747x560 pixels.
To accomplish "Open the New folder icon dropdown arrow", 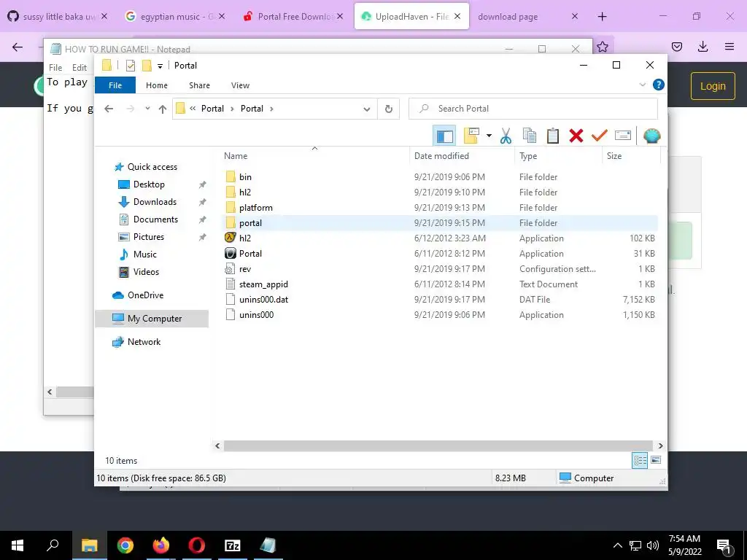I will coord(489,136).
